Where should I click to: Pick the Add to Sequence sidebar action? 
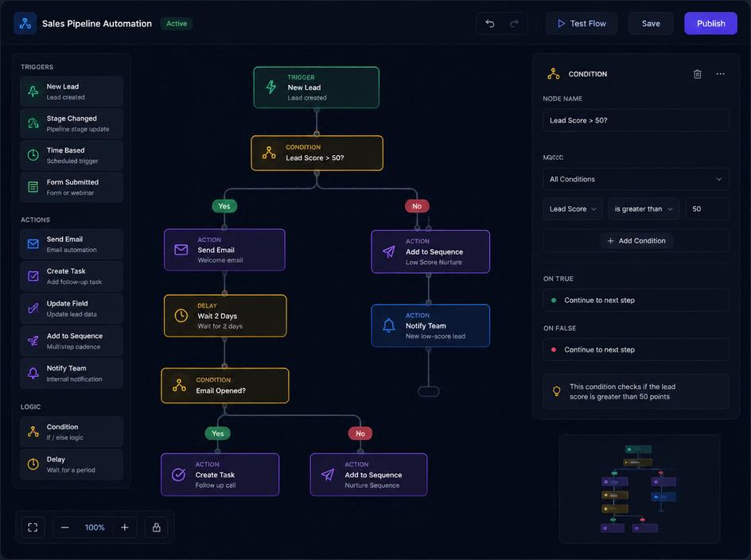coord(72,341)
